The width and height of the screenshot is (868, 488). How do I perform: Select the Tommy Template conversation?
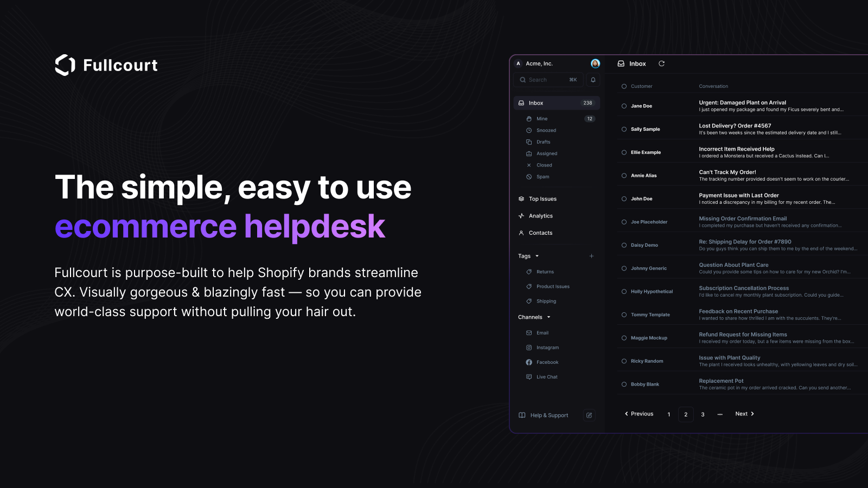coord(624,315)
